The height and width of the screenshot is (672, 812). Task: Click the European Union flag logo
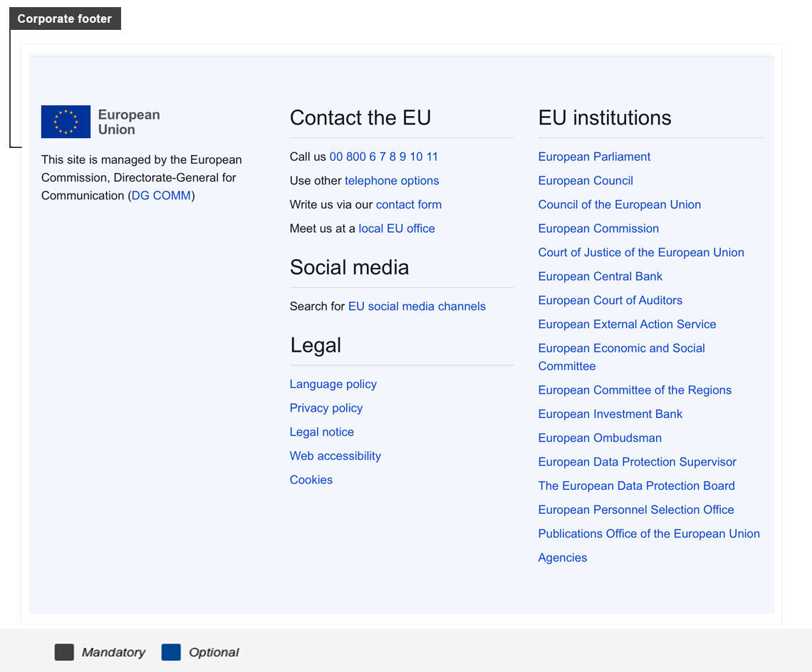tap(66, 122)
